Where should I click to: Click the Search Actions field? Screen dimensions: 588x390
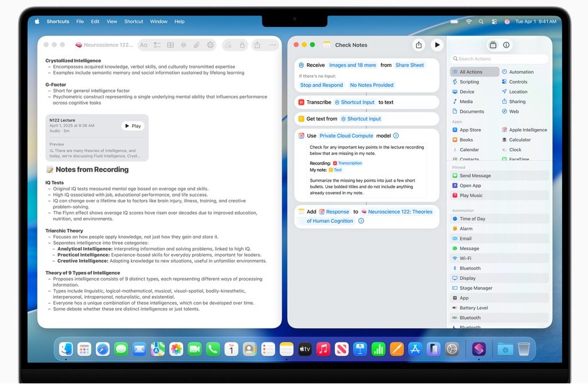(x=498, y=59)
